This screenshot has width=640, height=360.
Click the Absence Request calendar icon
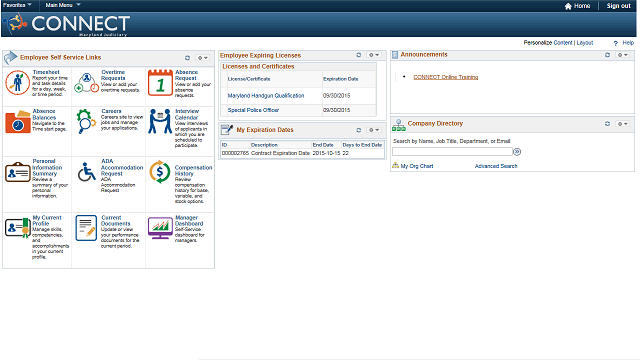click(160, 83)
